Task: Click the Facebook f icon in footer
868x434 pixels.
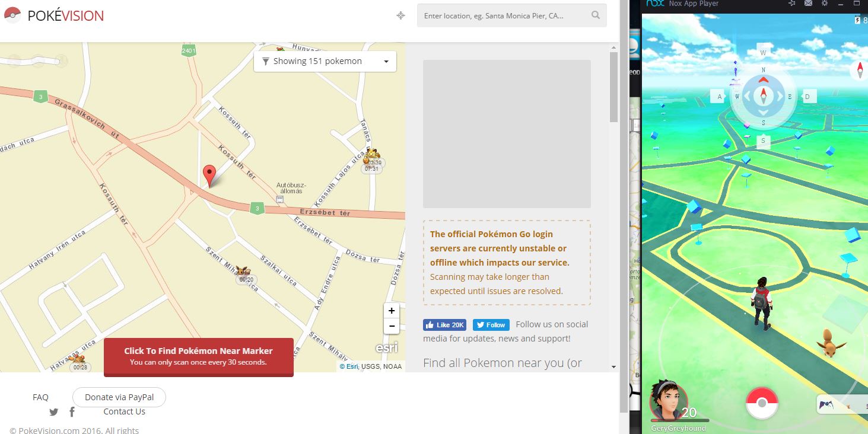Action: [72, 412]
